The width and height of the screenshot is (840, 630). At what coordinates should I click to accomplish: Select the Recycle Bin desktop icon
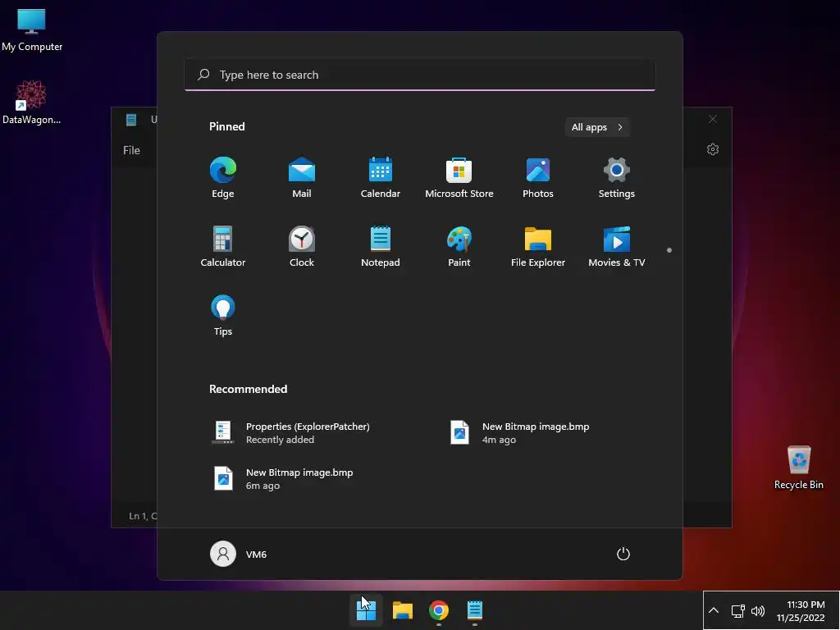(799, 468)
